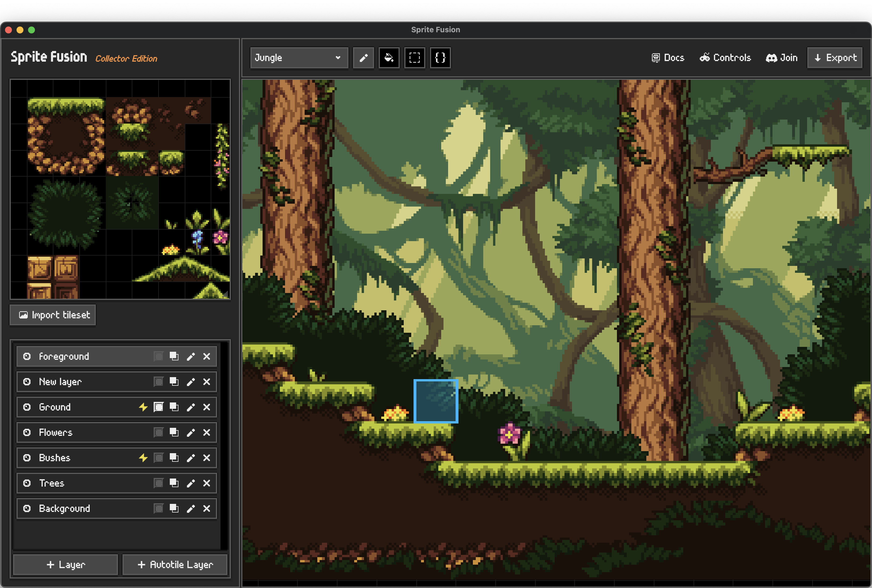The width and height of the screenshot is (872, 588).
Task: Add a new layer with + Layer
Action: pos(66,565)
